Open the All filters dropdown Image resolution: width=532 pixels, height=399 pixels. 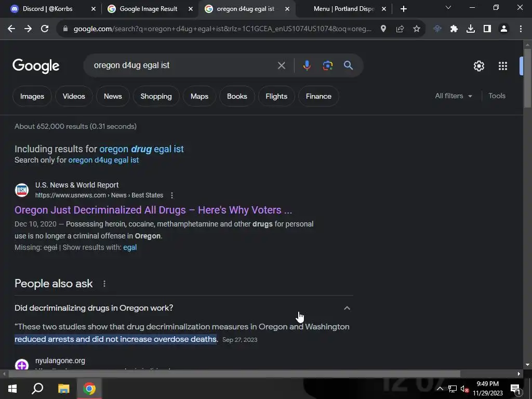tap(453, 96)
